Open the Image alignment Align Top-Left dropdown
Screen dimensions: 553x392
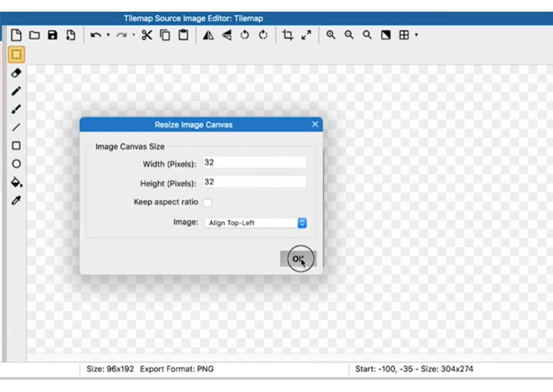click(x=255, y=222)
